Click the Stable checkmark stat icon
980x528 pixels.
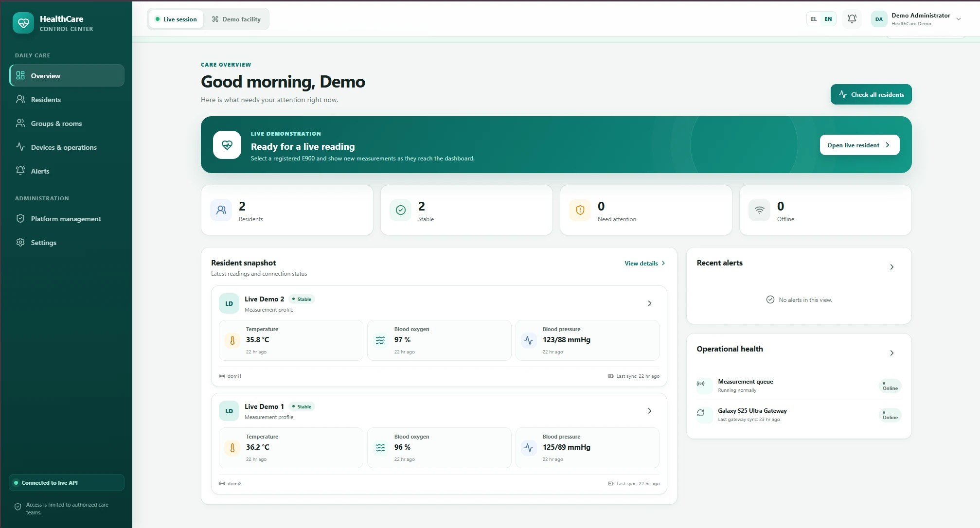pyautogui.click(x=401, y=210)
